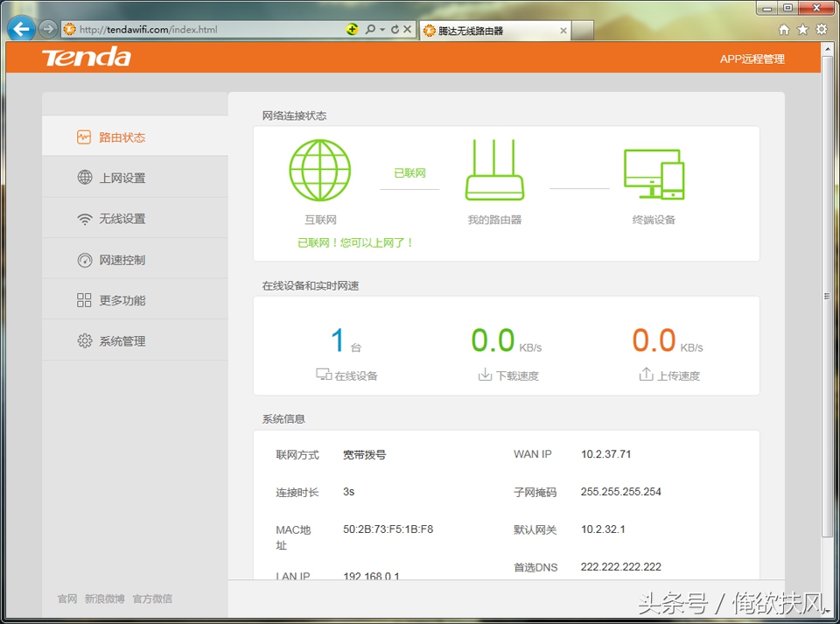
Task: Click the 更多功能 grid icon
Action: tap(84, 300)
